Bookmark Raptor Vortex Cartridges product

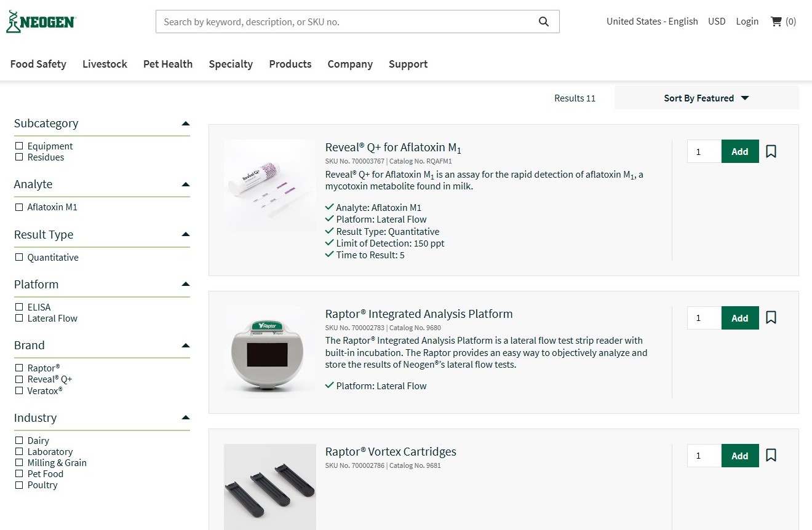coord(771,456)
